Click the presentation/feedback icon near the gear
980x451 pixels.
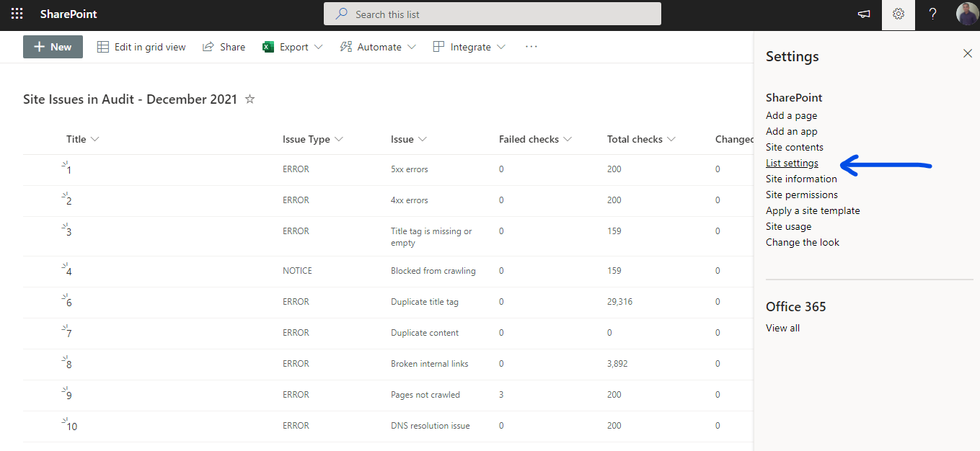pos(863,14)
